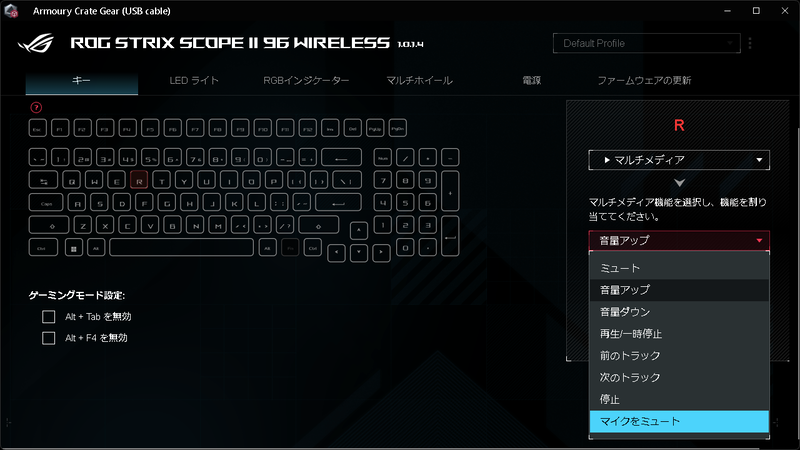Viewport: 800px width, 450px height.
Task: Enable the Alt + F4 を無効 checkbox
Action: [48, 338]
